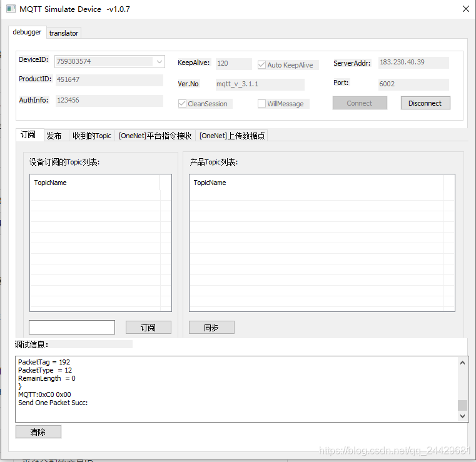Click the log line 'PacketTag = 192'

point(44,362)
